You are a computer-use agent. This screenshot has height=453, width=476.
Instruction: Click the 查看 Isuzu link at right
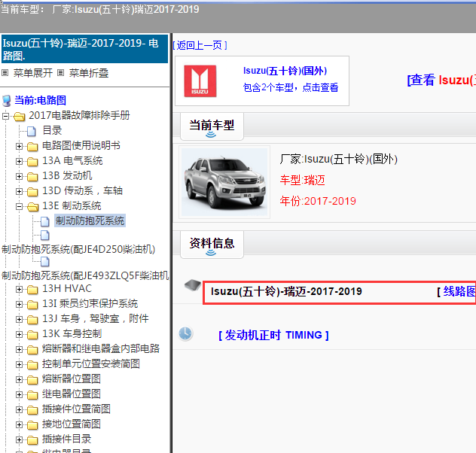tap(441, 80)
